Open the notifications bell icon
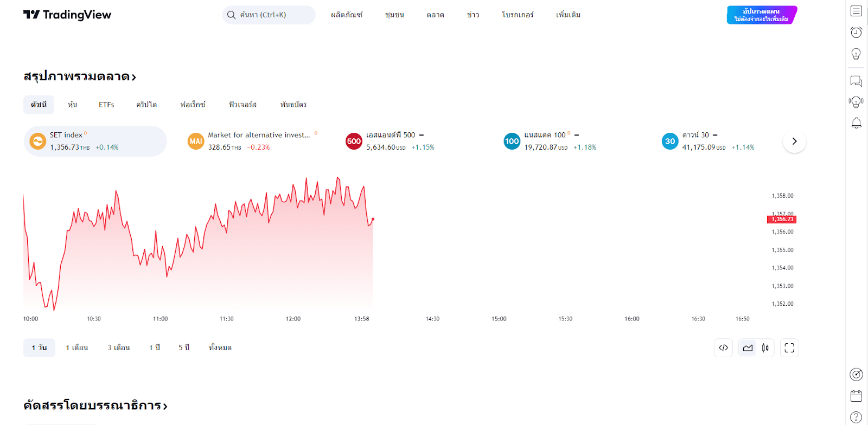 click(x=856, y=124)
